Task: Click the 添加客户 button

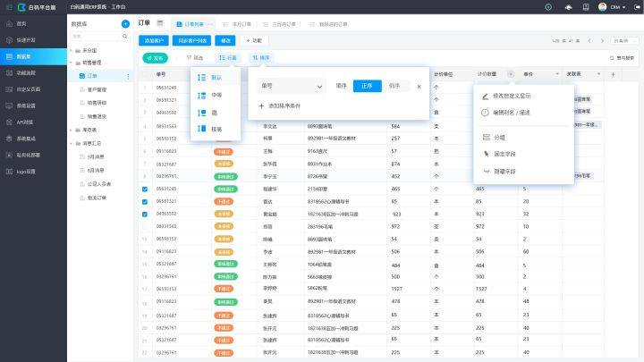Action: pos(154,40)
